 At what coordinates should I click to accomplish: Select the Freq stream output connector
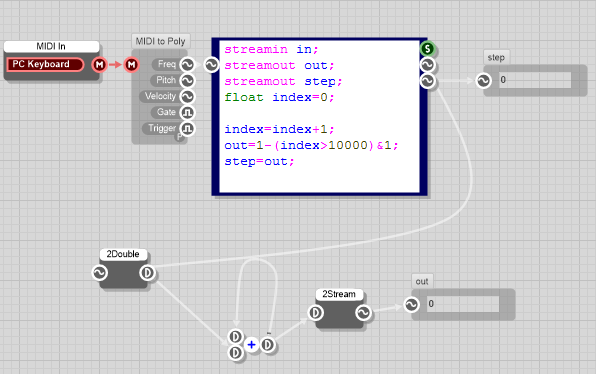tap(187, 65)
